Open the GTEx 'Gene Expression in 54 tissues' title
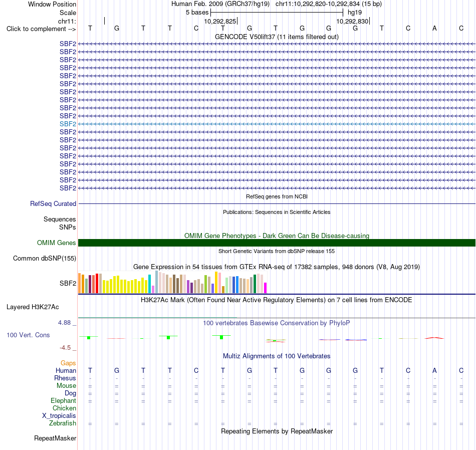Screen dimensions: 476x450 click(277, 267)
